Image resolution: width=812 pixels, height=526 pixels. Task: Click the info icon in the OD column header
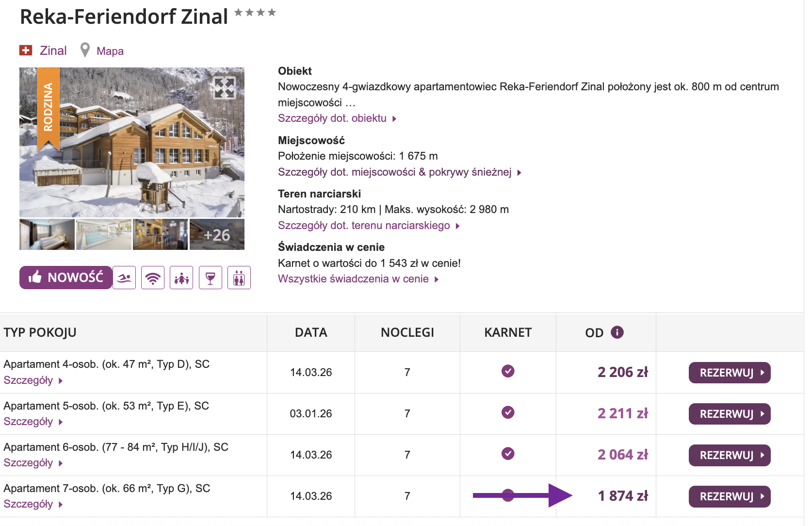[x=617, y=332]
